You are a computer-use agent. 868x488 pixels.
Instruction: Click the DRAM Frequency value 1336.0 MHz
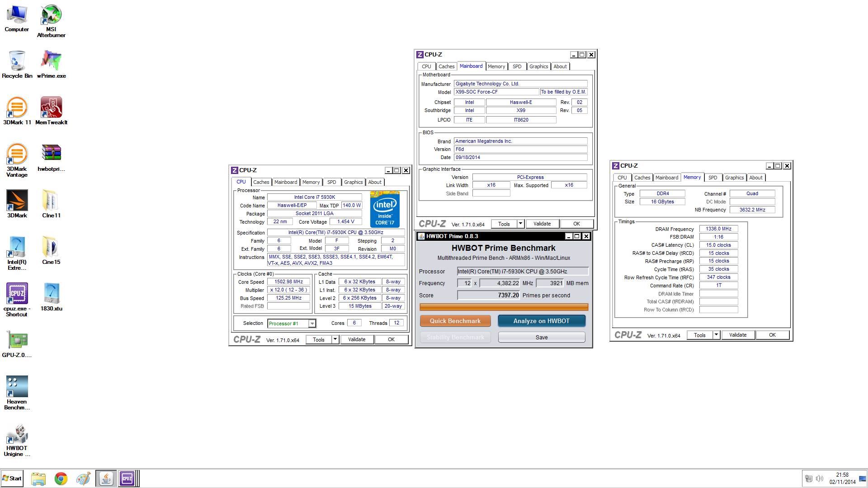tap(718, 229)
